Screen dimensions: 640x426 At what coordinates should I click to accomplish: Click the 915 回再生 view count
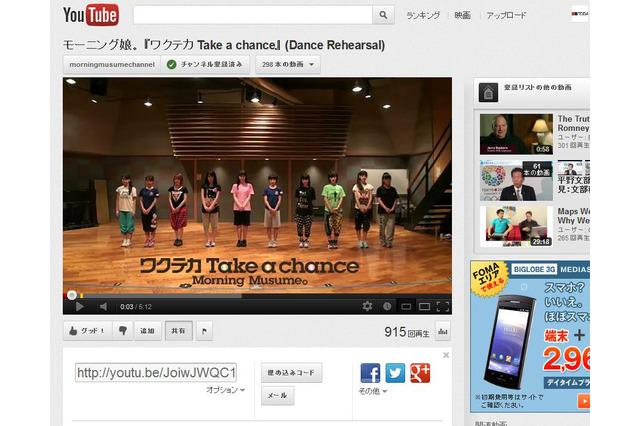[407, 332]
